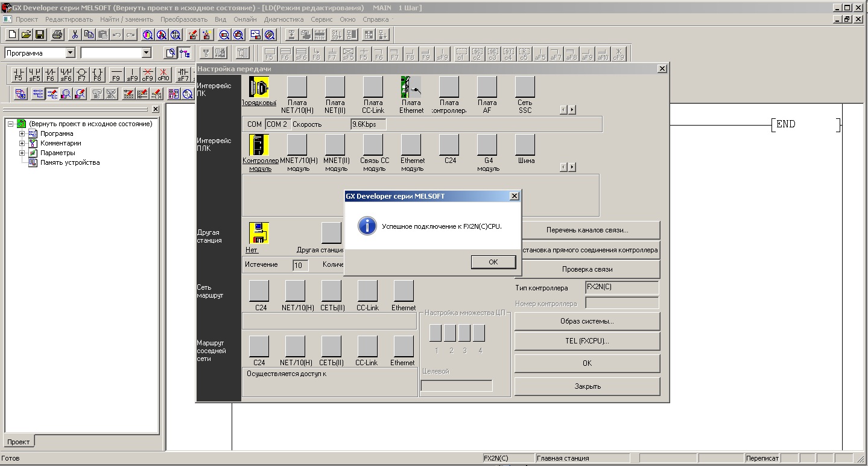Click the COM 2 port field
Screen dimensions: 868x466
[x=277, y=124]
